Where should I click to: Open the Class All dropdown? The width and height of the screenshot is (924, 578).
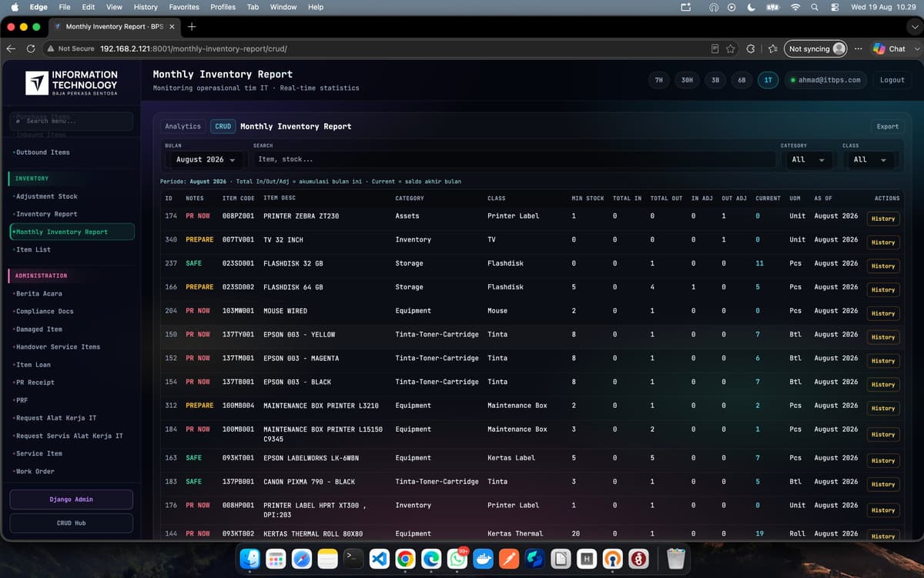(x=870, y=159)
